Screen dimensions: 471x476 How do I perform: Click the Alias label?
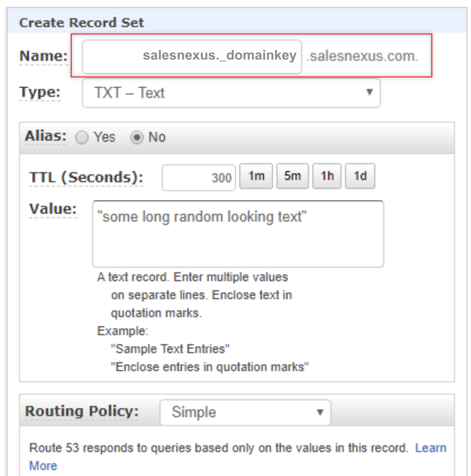(x=46, y=136)
